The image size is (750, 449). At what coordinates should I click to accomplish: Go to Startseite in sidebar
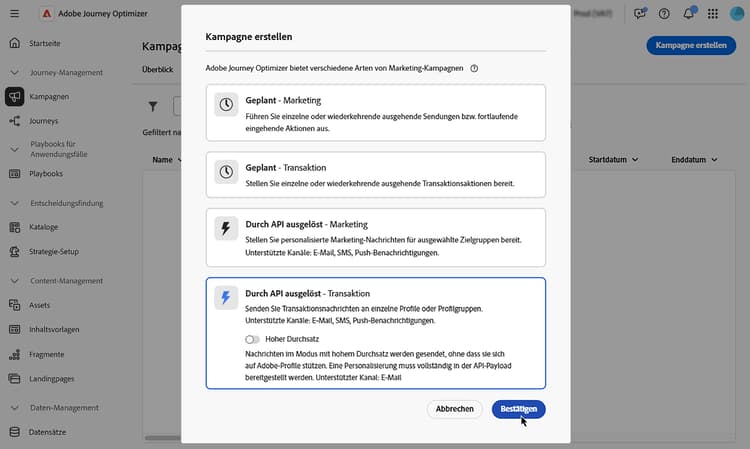coord(44,43)
